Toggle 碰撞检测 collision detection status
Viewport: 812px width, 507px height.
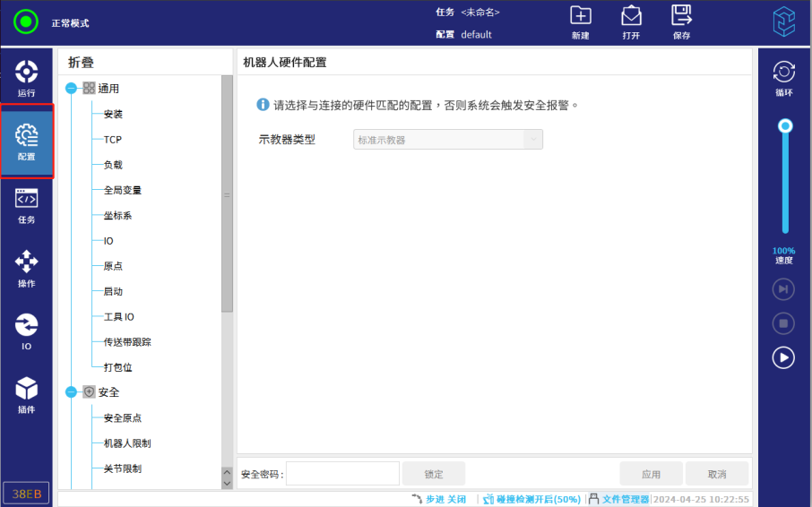(x=532, y=499)
